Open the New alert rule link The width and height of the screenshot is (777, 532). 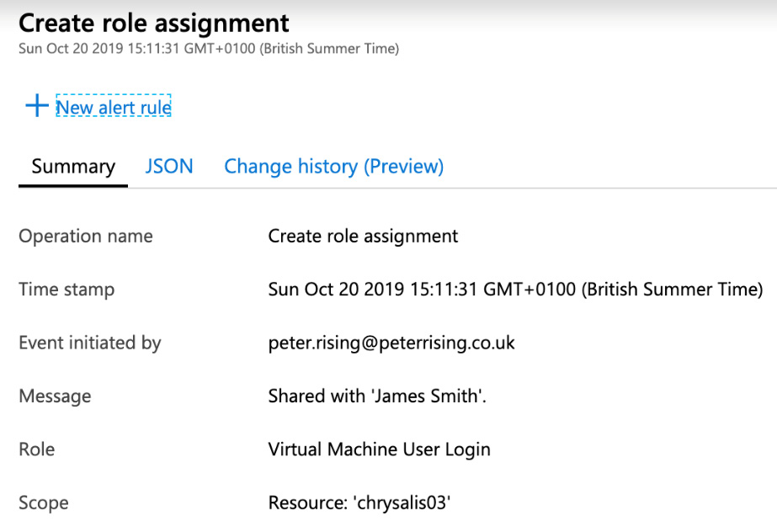tap(114, 107)
